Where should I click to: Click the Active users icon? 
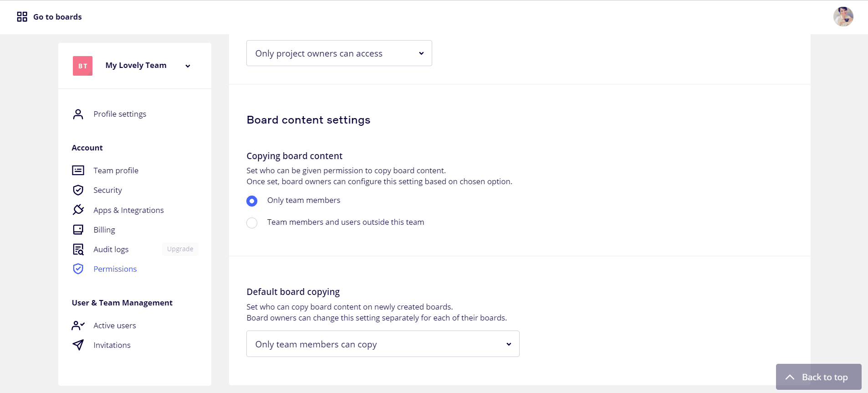tap(78, 326)
